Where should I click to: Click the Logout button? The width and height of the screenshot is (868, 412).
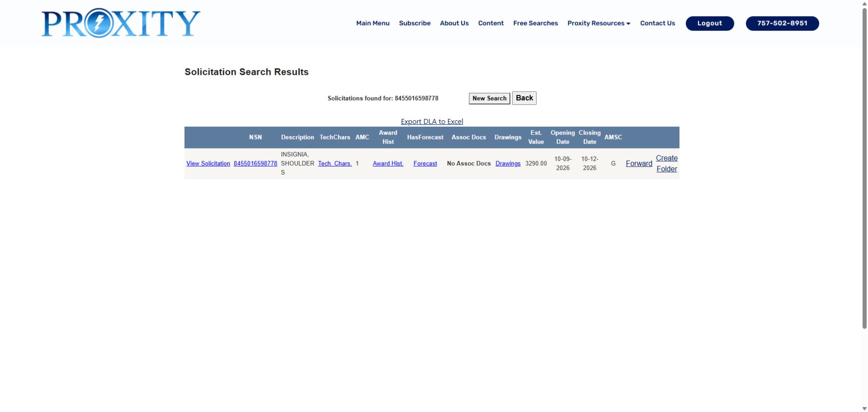(710, 23)
